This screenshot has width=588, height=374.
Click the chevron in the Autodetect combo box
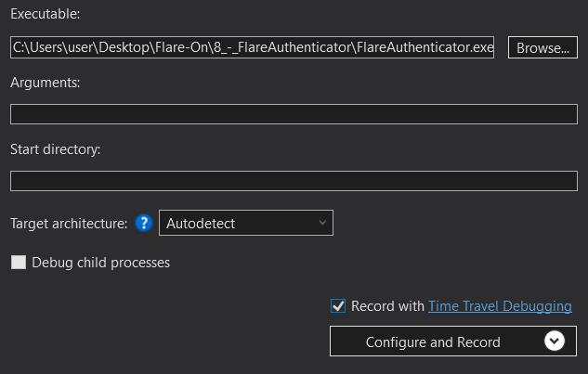coord(321,223)
